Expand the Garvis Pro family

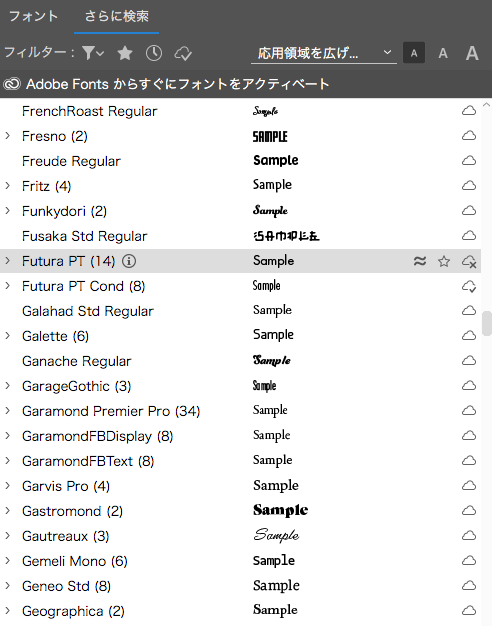[x=8, y=485]
